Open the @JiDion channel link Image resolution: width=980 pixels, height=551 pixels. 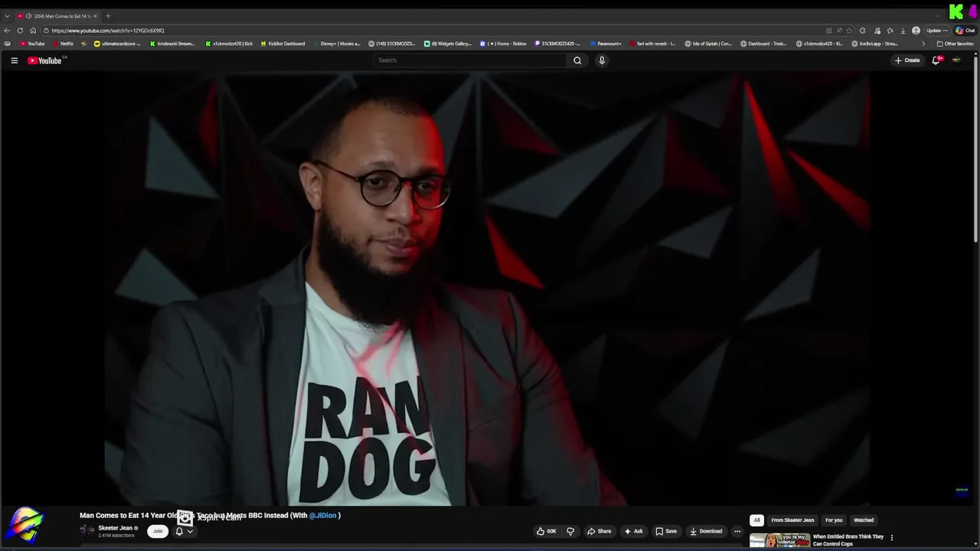[322, 516]
